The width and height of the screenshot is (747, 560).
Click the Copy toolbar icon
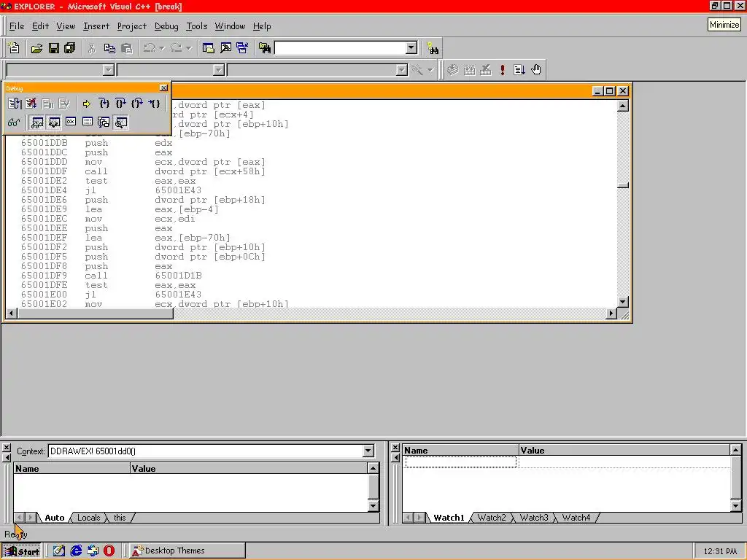109,48
